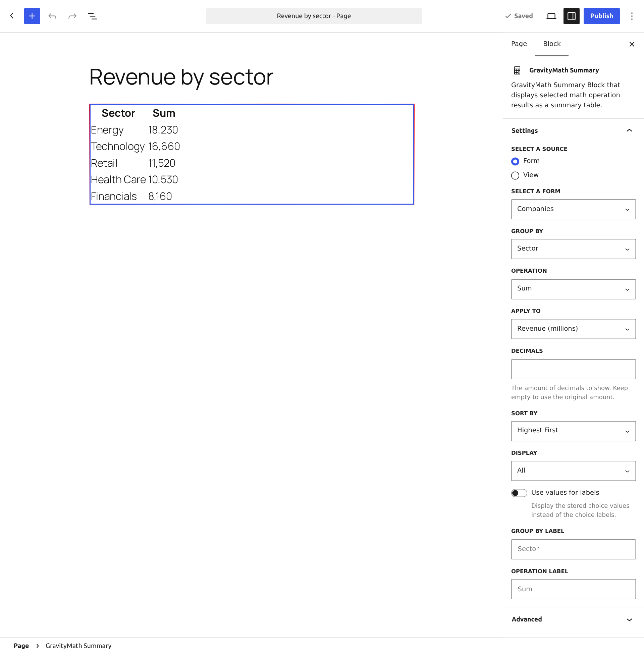The width and height of the screenshot is (644, 654).
Task: Switch to the Block tab
Action: coord(552,44)
